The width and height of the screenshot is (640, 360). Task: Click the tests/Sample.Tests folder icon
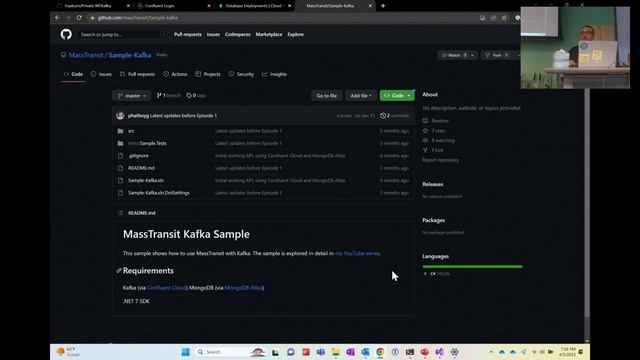120,143
